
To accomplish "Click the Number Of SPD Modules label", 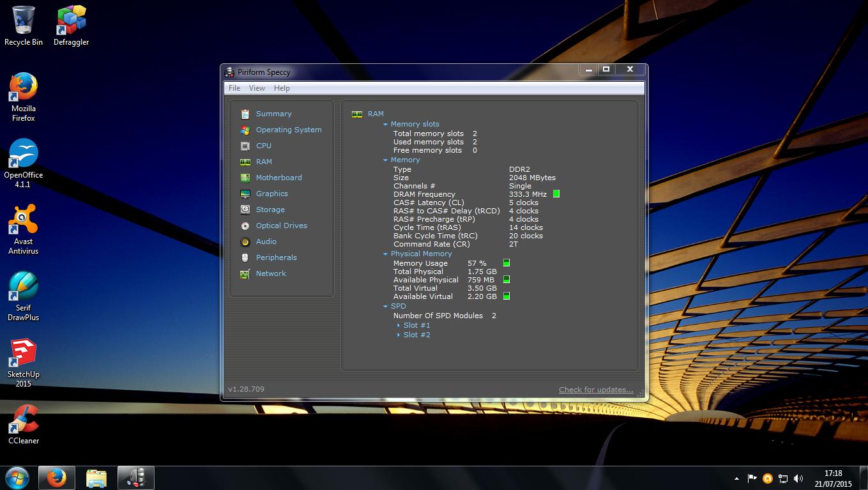I will coord(438,316).
